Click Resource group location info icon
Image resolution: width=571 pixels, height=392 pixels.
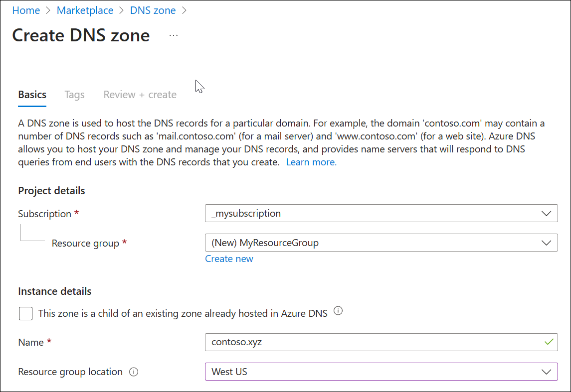coord(133,372)
